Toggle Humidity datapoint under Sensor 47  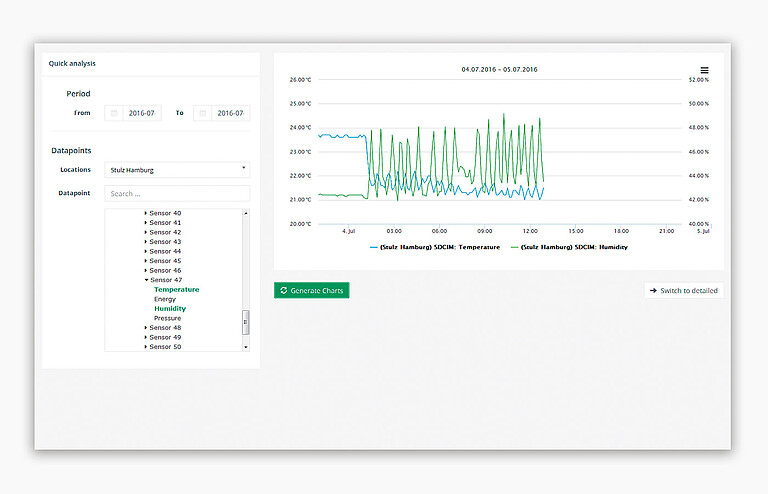coord(170,308)
